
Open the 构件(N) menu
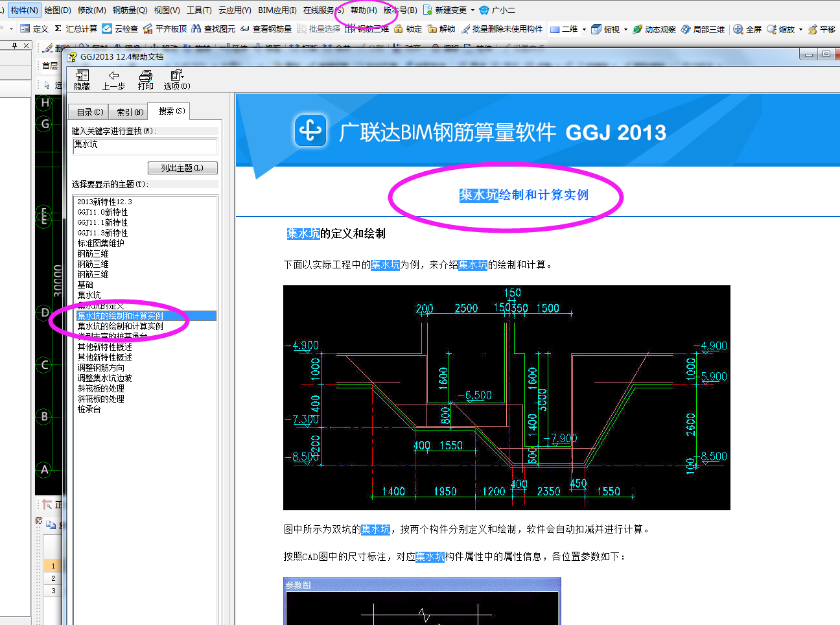(25, 10)
